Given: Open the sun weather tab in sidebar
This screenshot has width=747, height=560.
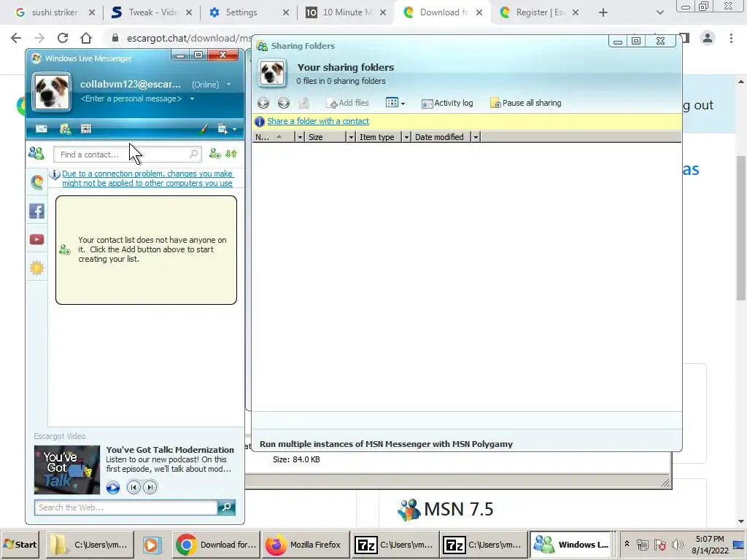Looking at the screenshot, I should (36, 268).
